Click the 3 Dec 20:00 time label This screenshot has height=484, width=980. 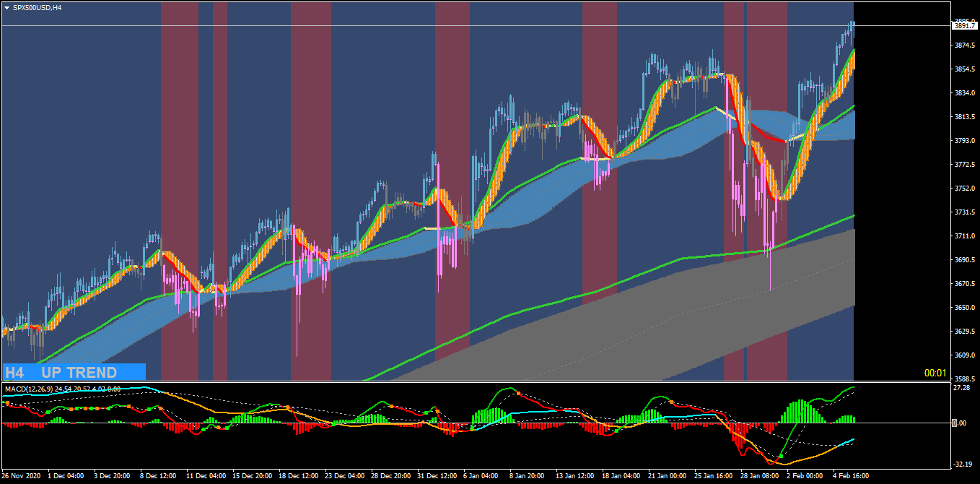pos(112,476)
